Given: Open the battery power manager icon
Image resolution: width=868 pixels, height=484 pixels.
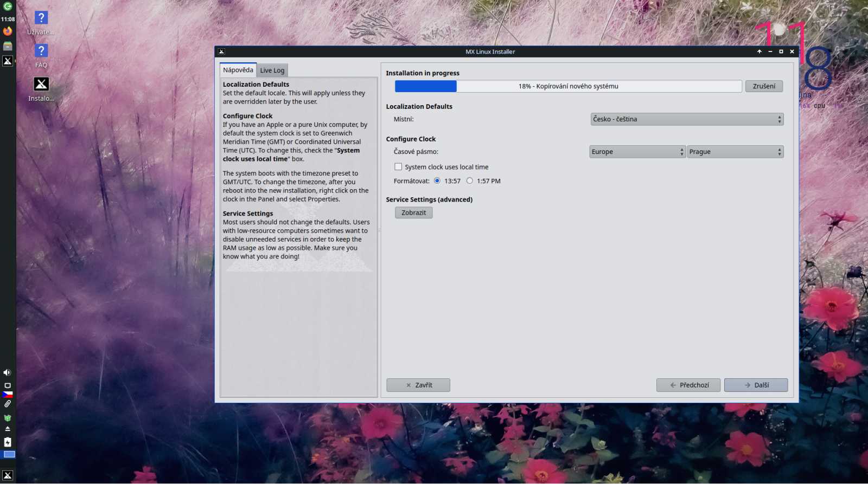Looking at the screenshot, I should coord(8,442).
